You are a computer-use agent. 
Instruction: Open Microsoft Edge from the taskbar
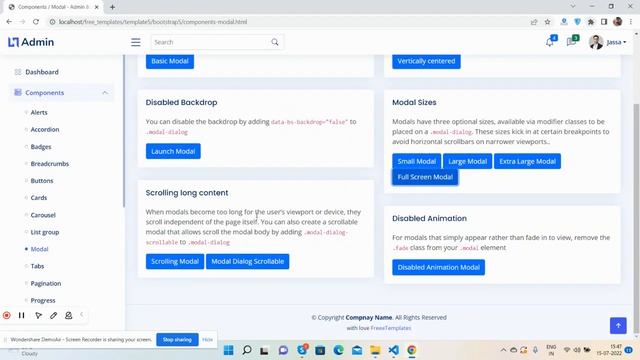point(338,350)
